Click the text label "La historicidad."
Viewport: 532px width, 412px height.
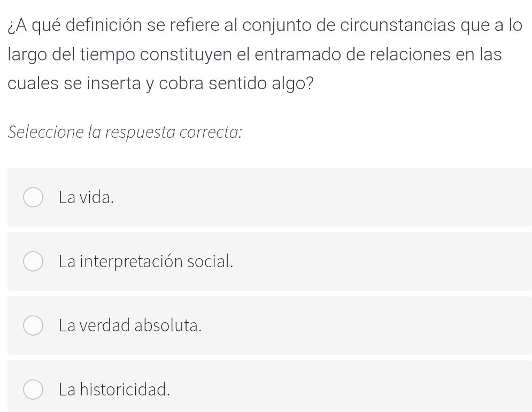tap(114, 390)
